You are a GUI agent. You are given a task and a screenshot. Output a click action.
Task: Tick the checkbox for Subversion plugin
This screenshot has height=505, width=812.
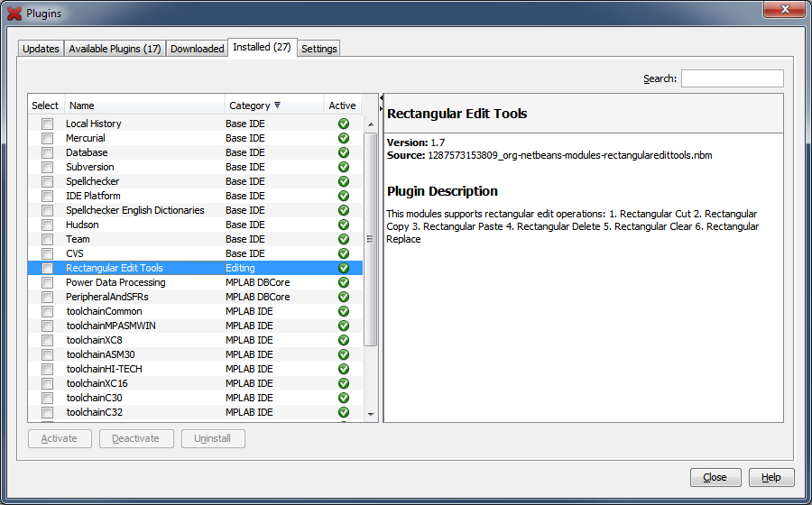pyautogui.click(x=47, y=167)
